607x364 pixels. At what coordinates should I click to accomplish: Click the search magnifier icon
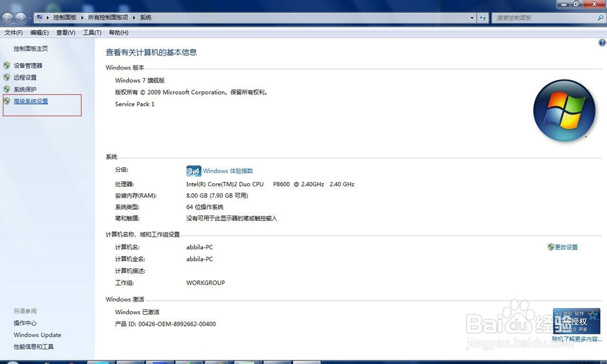tap(600, 18)
